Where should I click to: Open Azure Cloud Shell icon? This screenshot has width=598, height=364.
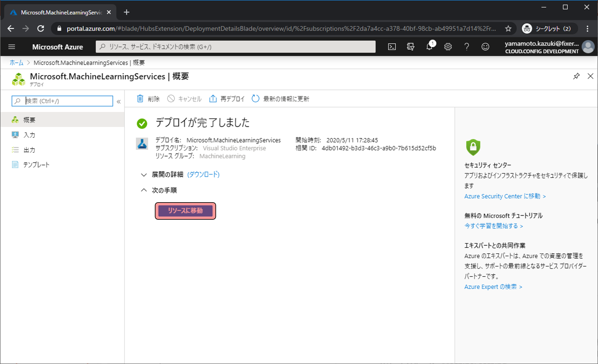[392, 47]
